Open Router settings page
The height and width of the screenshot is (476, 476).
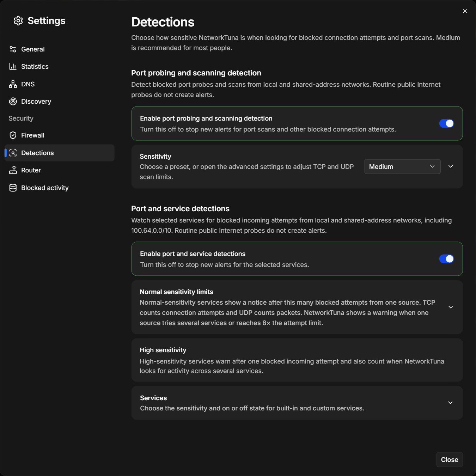pyautogui.click(x=59, y=170)
